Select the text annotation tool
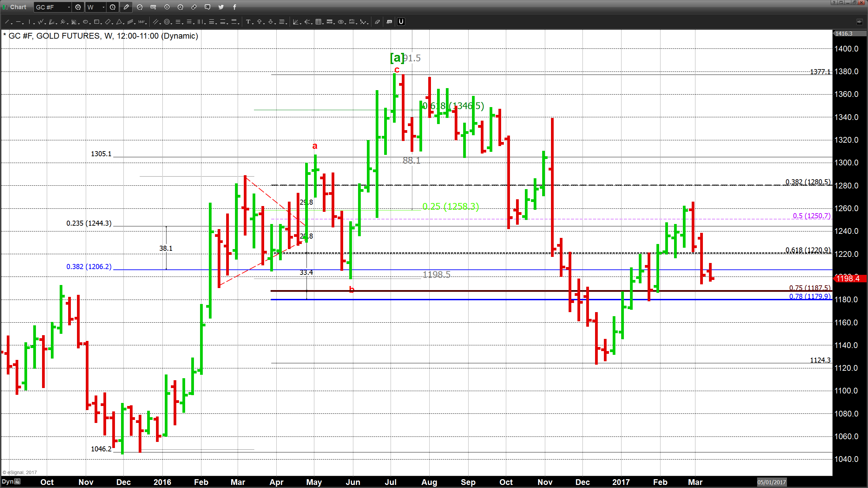The width and height of the screenshot is (868, 488). click(249, 22)
